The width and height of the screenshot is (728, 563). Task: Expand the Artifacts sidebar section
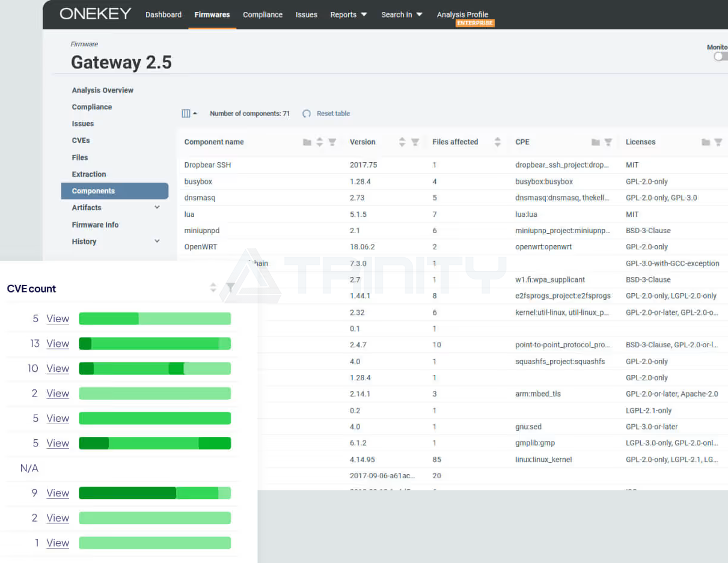click(157, 207)
